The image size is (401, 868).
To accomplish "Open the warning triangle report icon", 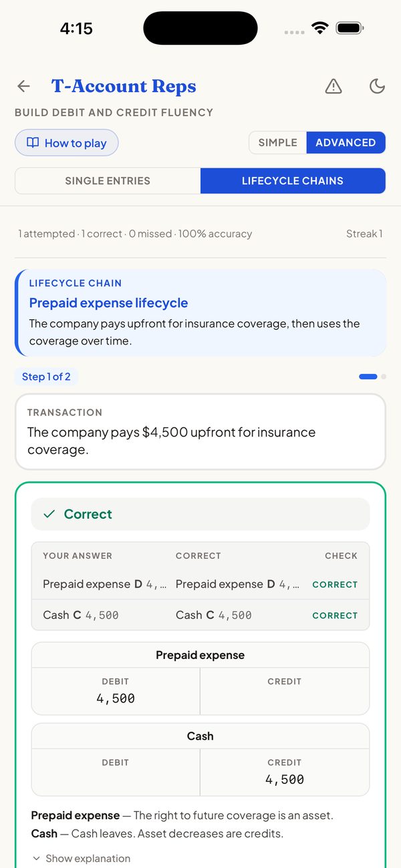I will tap(333, 86).
